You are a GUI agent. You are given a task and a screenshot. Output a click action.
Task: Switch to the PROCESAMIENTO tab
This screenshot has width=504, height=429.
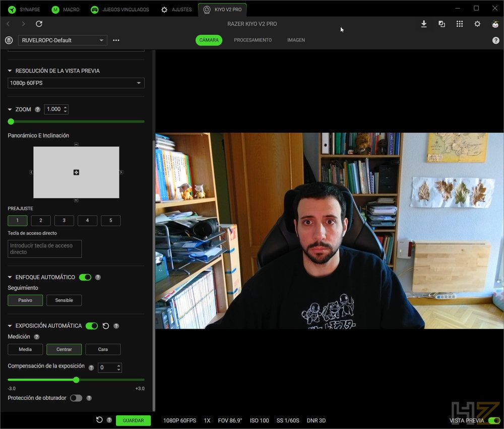253,40
